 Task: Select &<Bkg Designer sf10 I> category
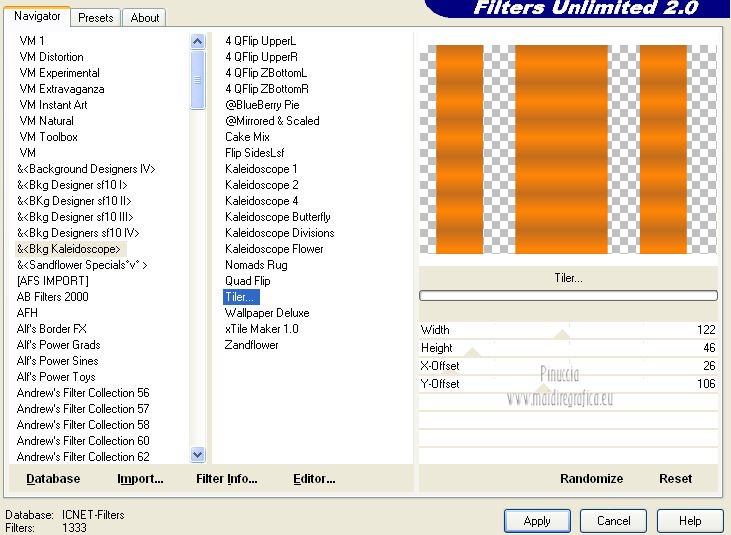point(72,185)
